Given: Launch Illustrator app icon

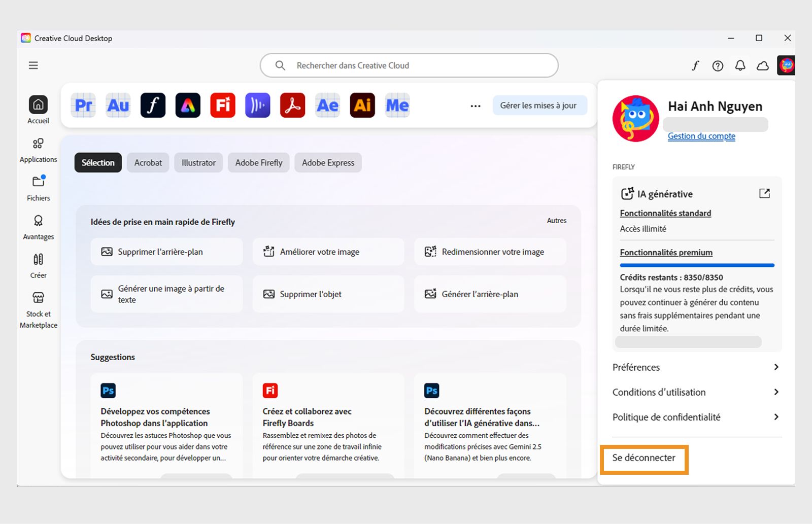Looking at the screenshot, I should [x=362, y=106].
